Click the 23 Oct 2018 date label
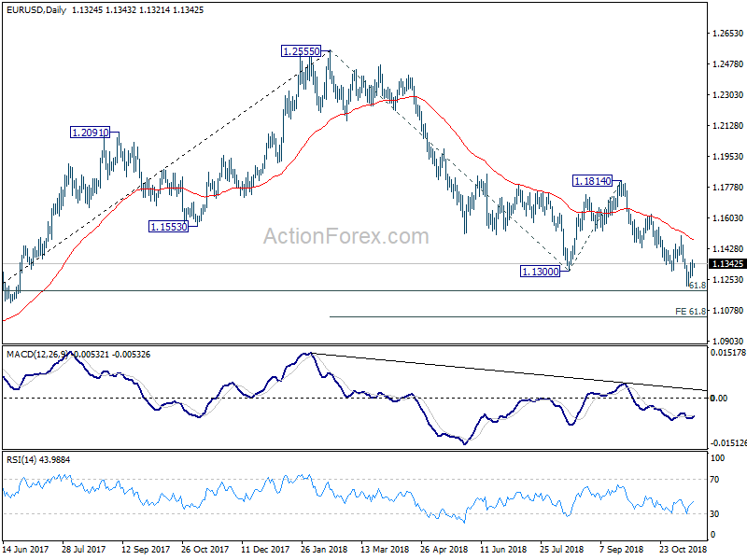Viewport: 747px width, 560px height. (683, 550)
